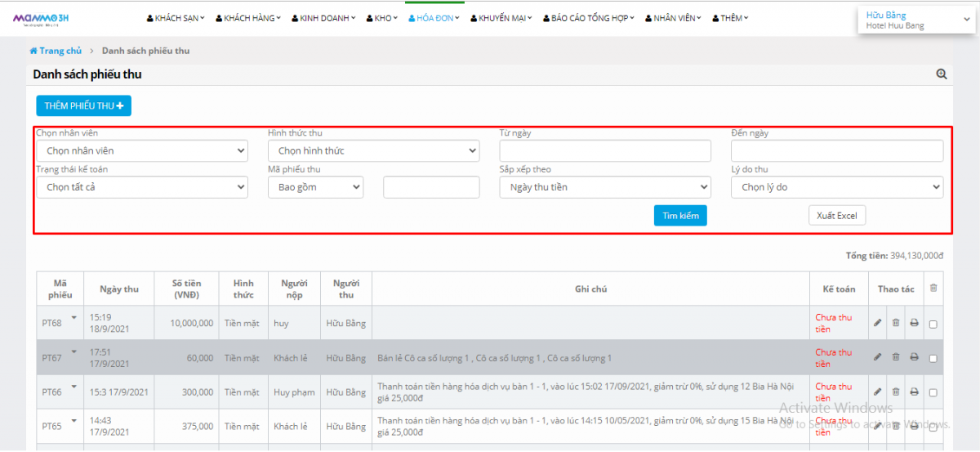980x452 pixels.
Task: Open the BÁO CÁO TỔNG HỢP menu
Action: point(590,18)
